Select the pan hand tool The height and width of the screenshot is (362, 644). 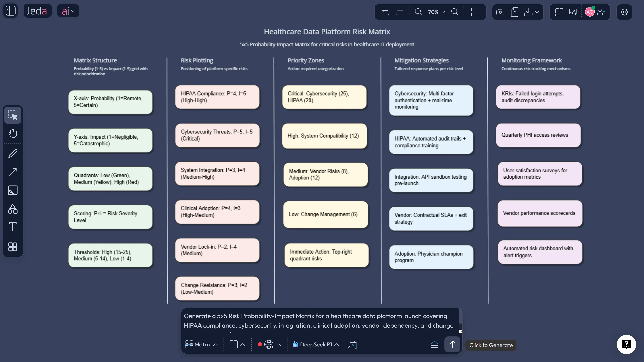[x=13, y=134]
